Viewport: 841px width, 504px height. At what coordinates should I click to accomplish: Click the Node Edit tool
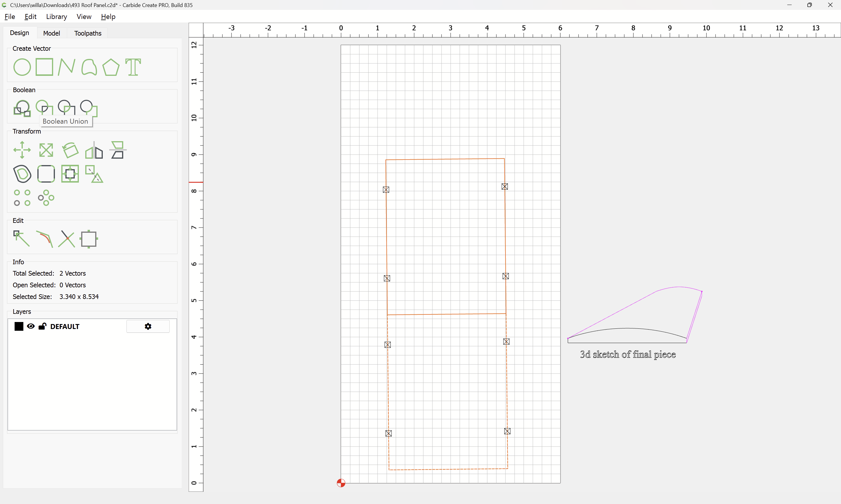[x=21, y=238]
